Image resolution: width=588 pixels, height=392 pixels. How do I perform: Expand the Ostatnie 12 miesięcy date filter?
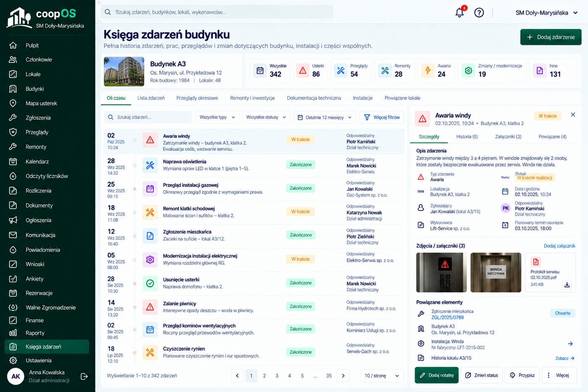324,117
